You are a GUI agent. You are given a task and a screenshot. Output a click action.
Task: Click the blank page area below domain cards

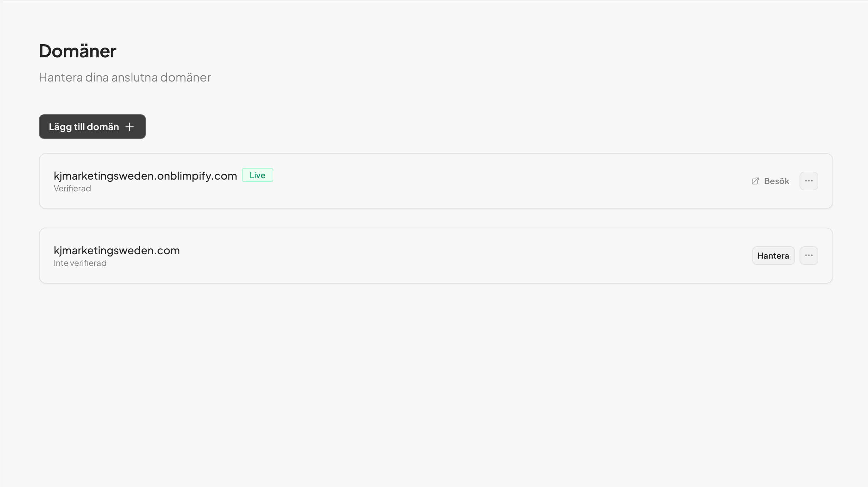434,380
